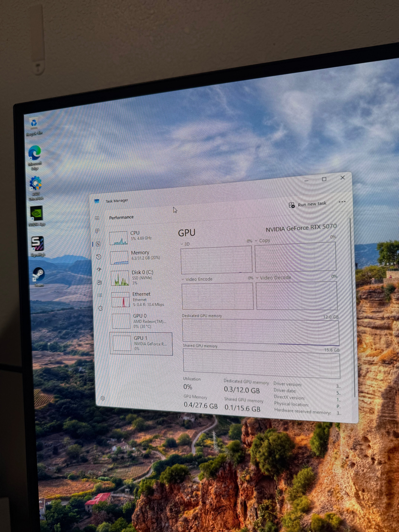Viewport: 399px width, 532px height.
Task: Click Run new task button
Action: click(x=307, y=204)
